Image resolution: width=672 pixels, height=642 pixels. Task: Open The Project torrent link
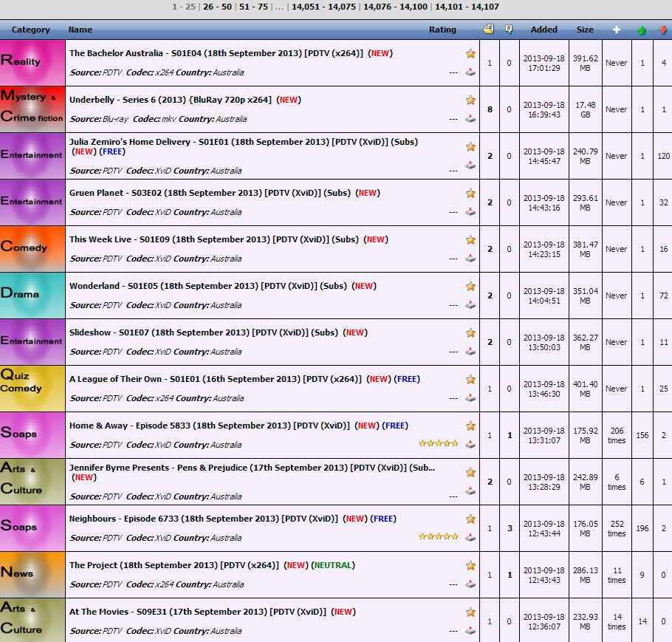pos(174,565)
